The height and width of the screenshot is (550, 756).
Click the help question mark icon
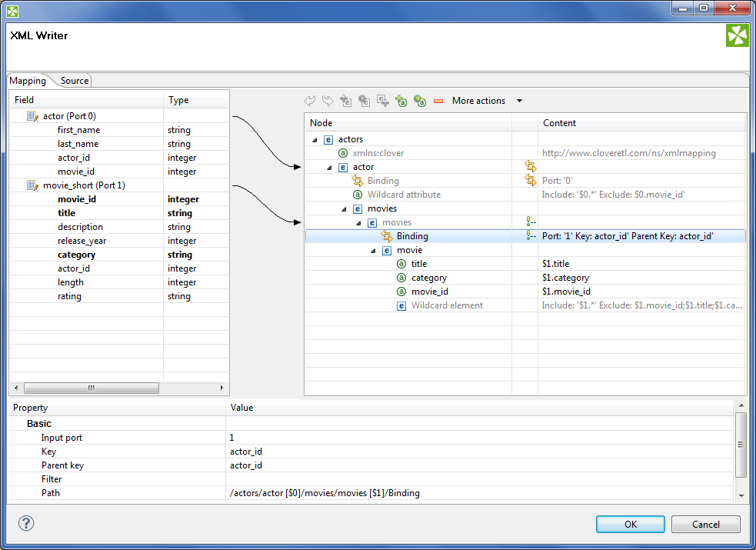pos(26,523)
